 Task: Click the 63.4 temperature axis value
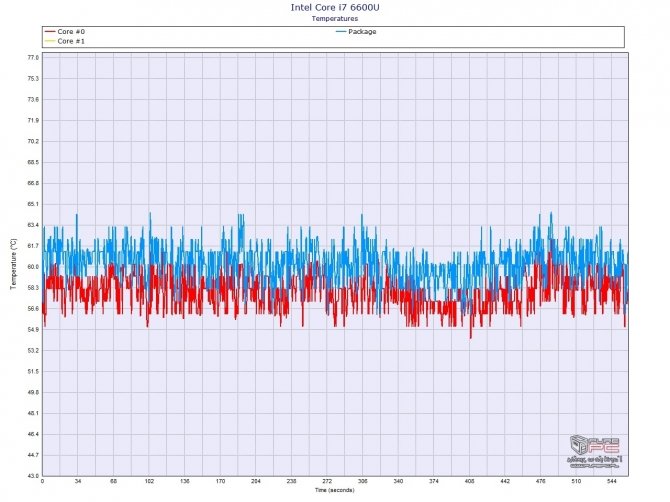33,225
